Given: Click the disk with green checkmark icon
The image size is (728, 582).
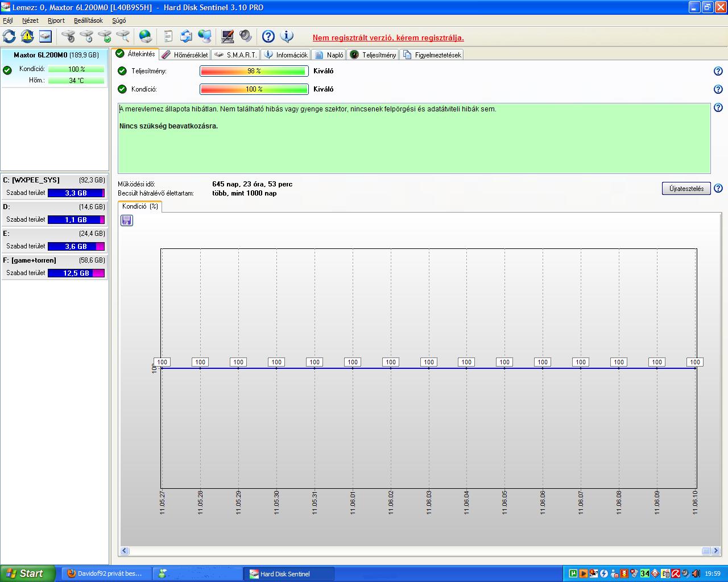Looking at the screenshot, I should click(x=105, y=37).
